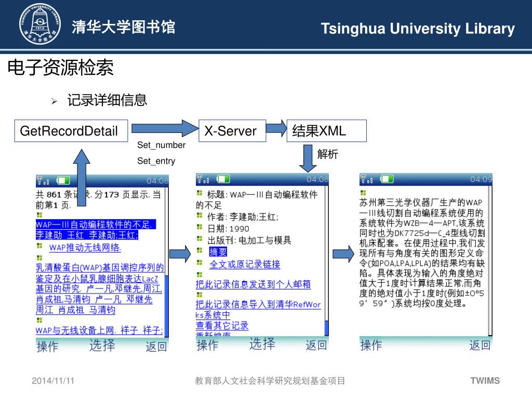The width and height of the screenshot is (532, 399).
Task: Click the signal icon in right phone
Action: pos(366,179)
